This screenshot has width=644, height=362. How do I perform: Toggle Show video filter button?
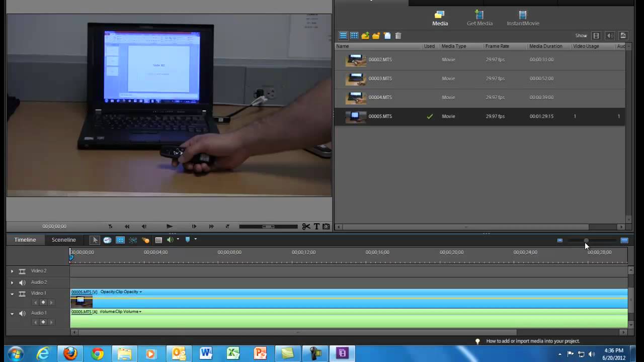pyautogui.click(x=596, y=36)
